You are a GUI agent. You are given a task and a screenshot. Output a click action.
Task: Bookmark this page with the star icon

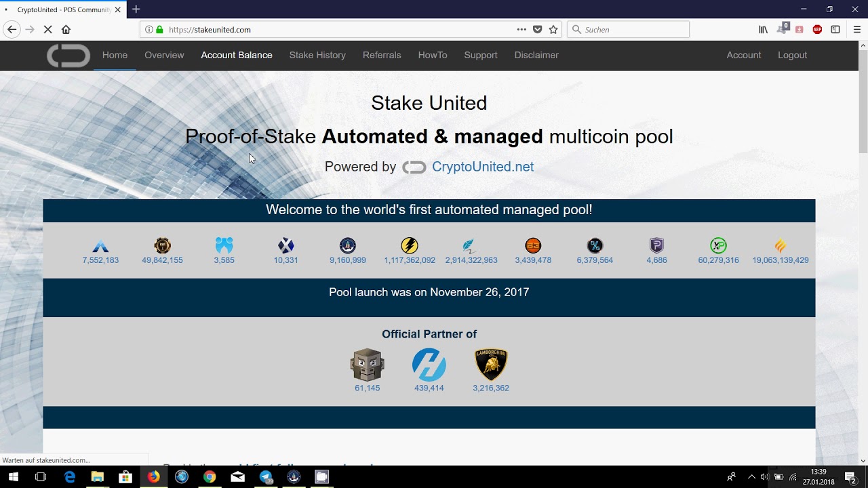point(553,29)
